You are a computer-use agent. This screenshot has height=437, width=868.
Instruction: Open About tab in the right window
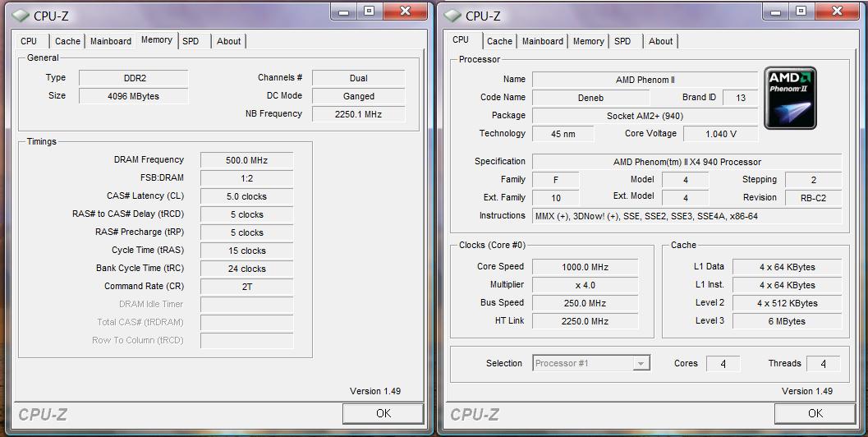coord(660,41)
